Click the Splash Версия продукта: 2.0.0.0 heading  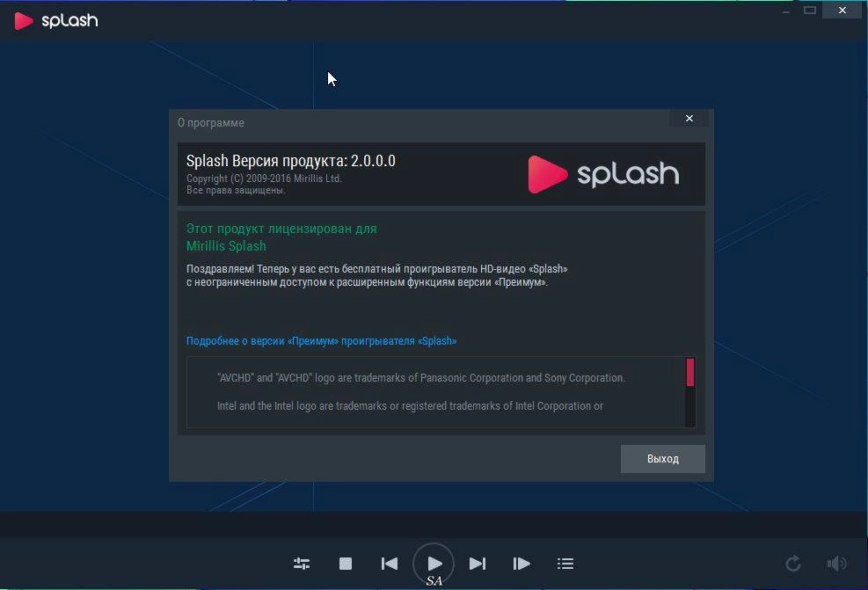coord(290,161)
